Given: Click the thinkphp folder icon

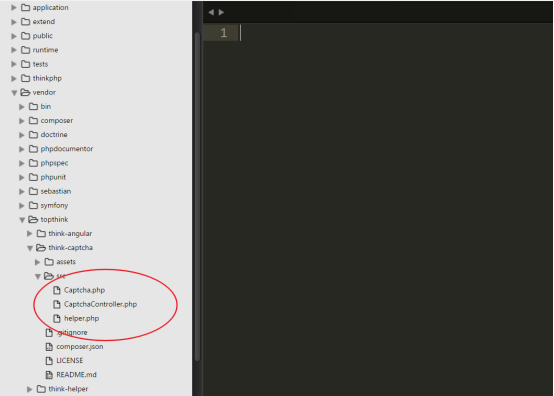Looking at the screenshot, I should [25, 78].
